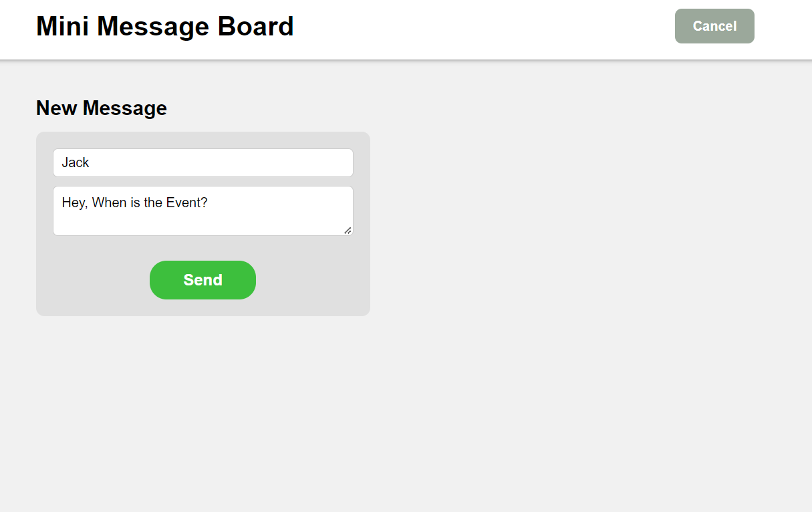812x512 pixels.
Task: Click the word Hey in the message
Action: 71,203
